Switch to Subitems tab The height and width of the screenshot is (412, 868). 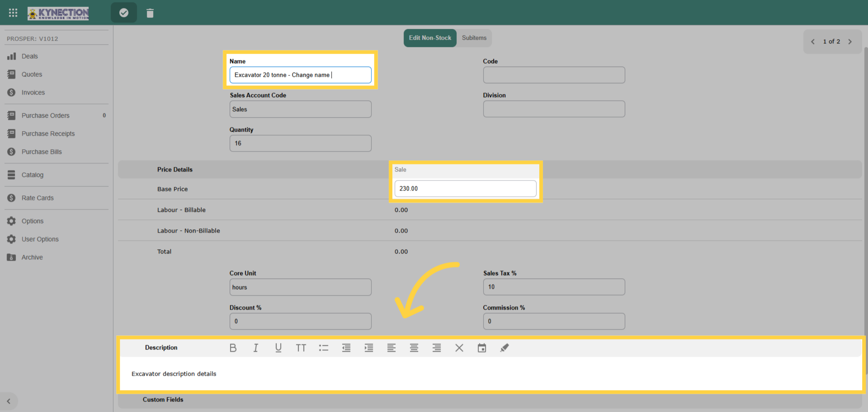click(474, 38)
